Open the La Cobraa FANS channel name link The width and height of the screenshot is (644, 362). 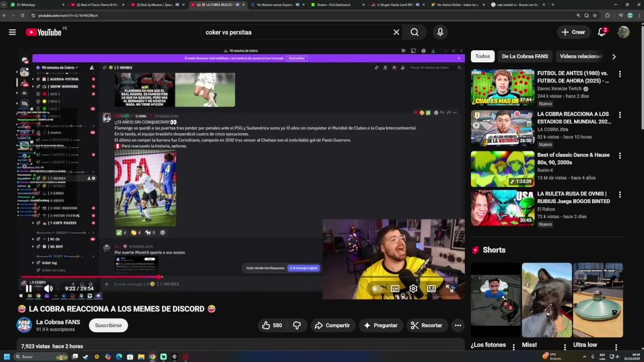coord(58,322)
